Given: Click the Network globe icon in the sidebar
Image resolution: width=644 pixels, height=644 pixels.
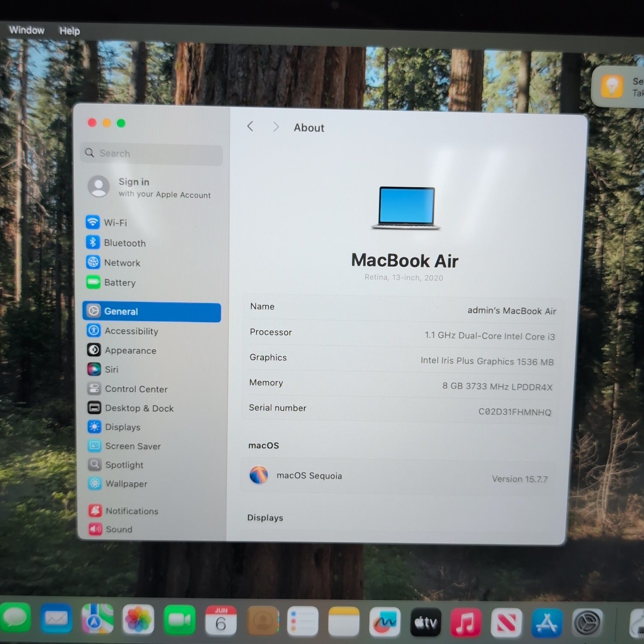Looking at the screenshot, I should (93, 262).
